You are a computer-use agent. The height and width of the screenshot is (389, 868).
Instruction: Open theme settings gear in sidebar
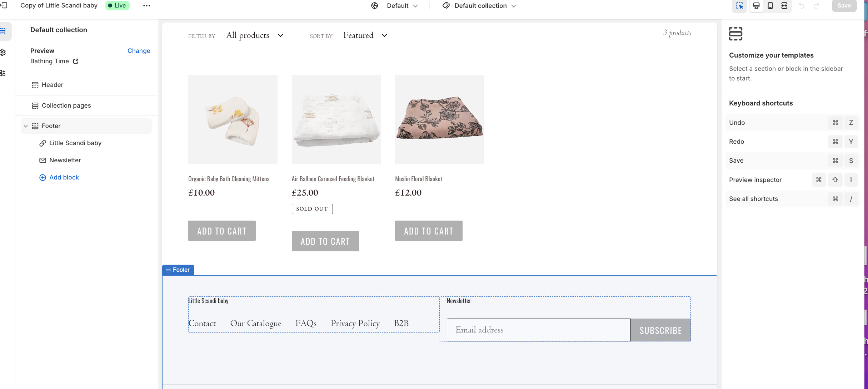click(x=3, y=52)
